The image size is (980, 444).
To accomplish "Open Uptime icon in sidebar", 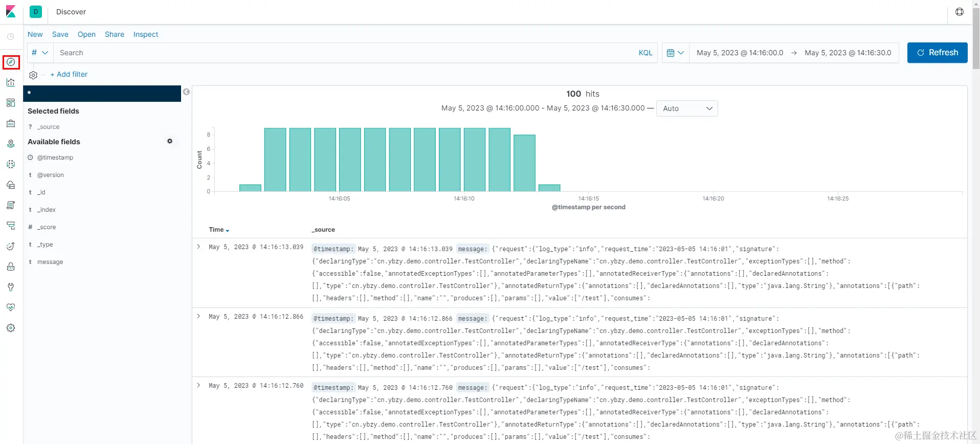I will click(x=11, y=246).
